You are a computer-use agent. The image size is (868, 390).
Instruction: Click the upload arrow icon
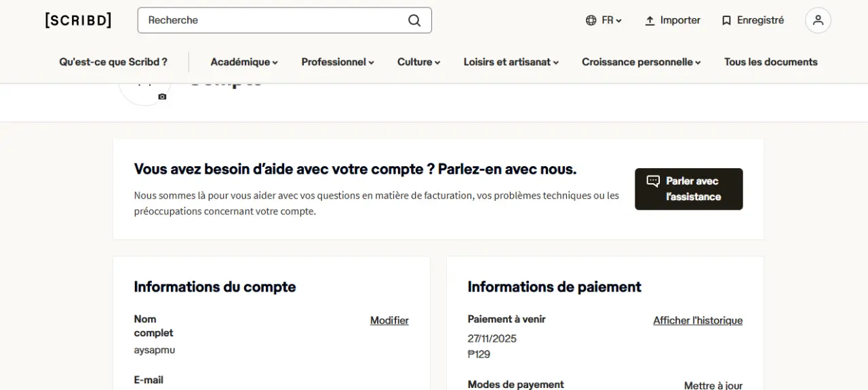point(650,20)
